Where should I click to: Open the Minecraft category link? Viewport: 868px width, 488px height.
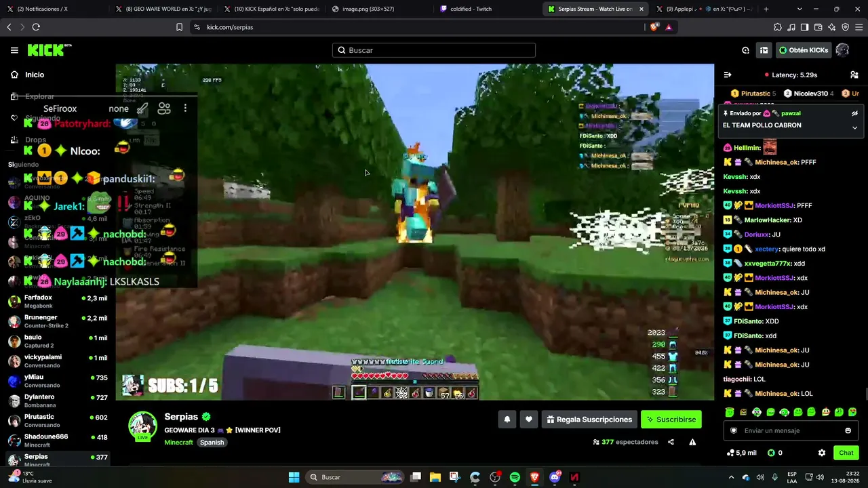(x=179, y=443)
